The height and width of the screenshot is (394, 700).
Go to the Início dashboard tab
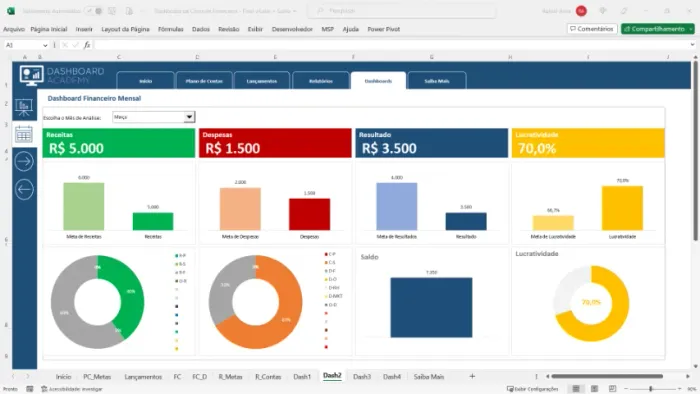coord(146,81)
